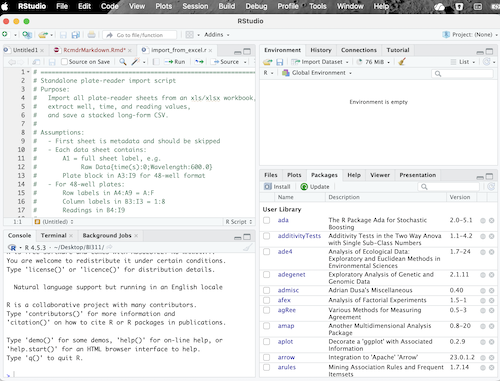Click the Update packages button
Screen dimensions: 500x381
(x=315, y=187)
